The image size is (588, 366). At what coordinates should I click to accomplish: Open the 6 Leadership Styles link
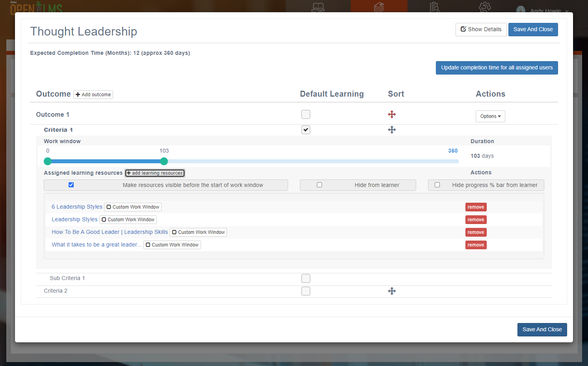[77, 207]
